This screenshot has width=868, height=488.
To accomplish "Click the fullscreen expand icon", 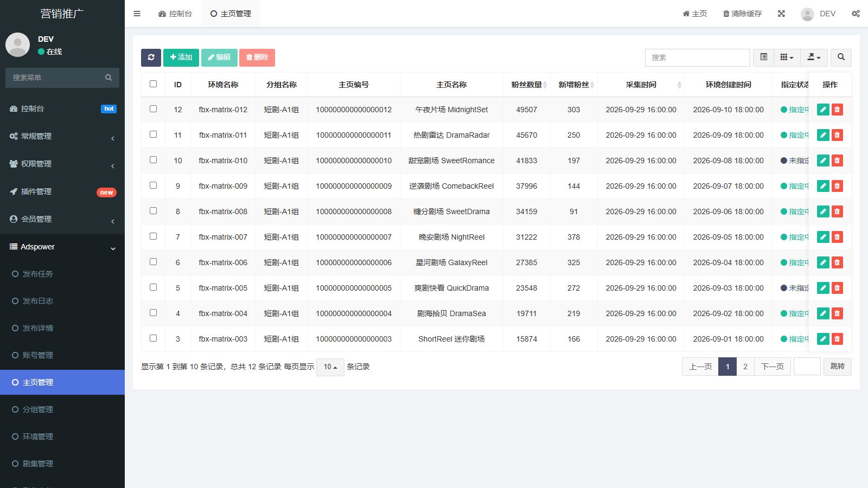I will point(781,14).
